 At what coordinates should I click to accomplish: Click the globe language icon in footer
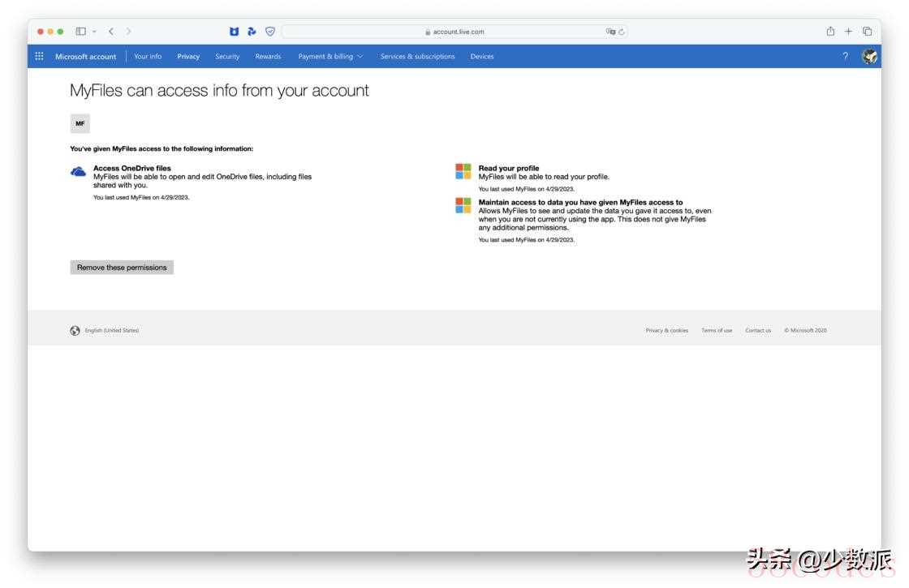pos(75,330)
